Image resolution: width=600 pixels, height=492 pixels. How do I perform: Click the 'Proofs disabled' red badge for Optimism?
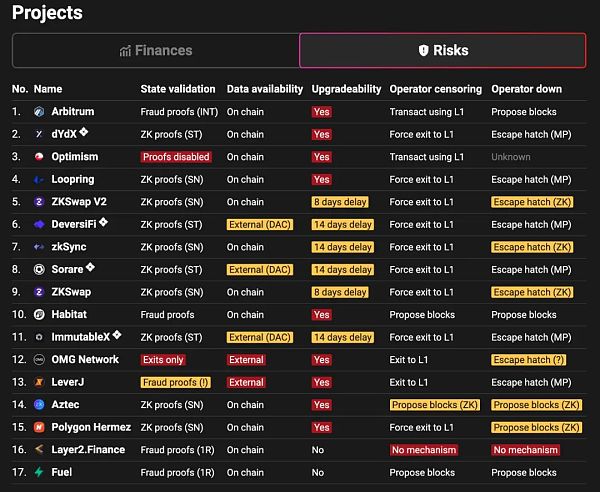point(176,157)
